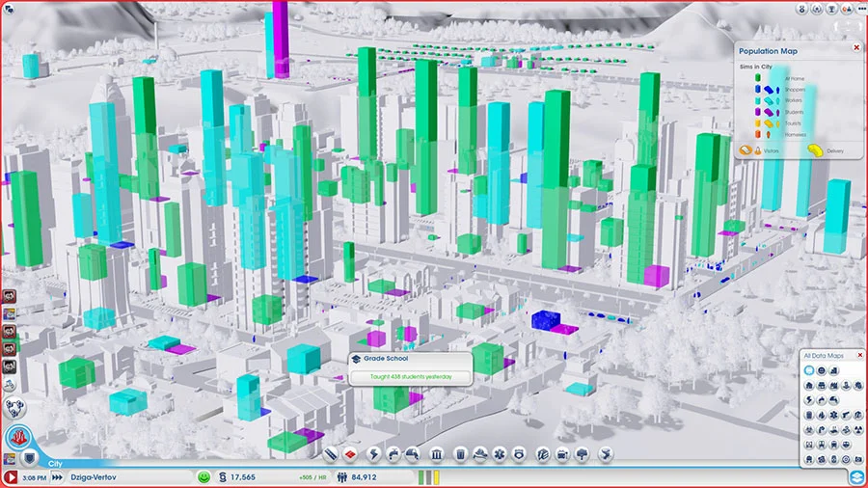
Task: Select the Germs biohazard data map
Action: click(809, 430)
